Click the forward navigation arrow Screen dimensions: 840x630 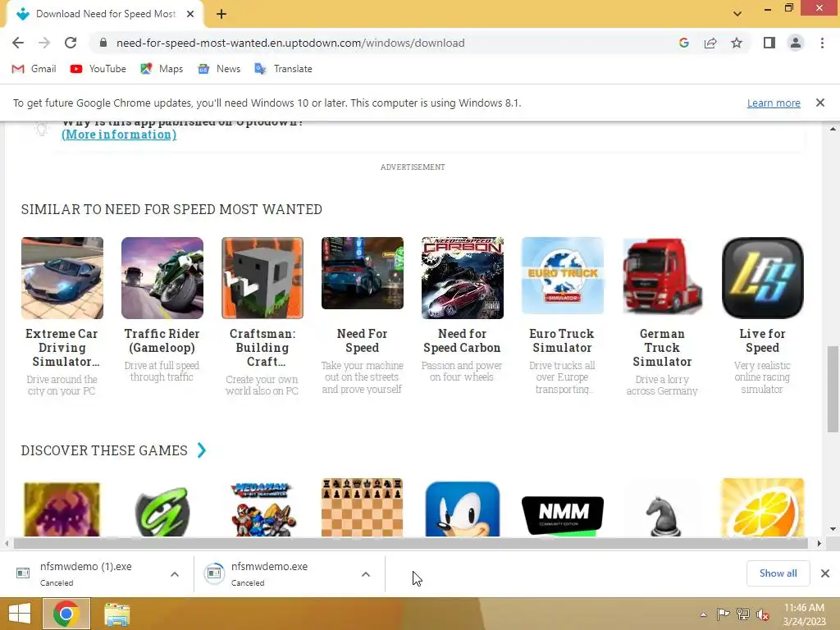click(44, 43)
